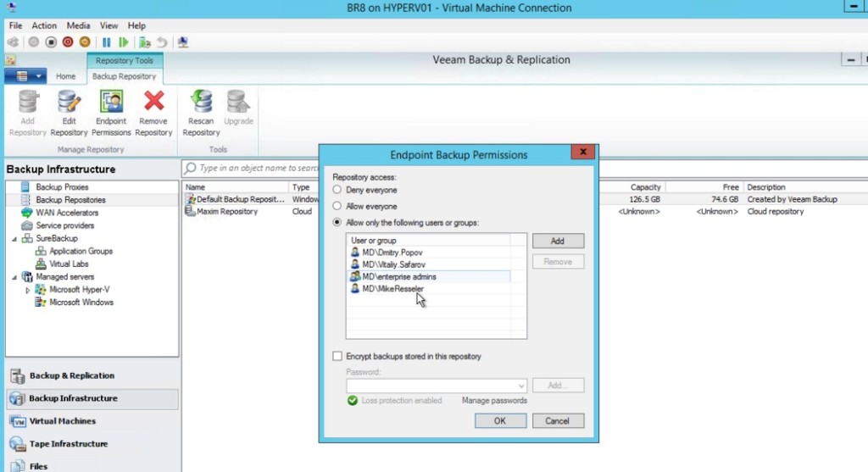Click the green Resume icon in VM toolbar
This screenshot has width=868, height=472.
coord(124,42)
